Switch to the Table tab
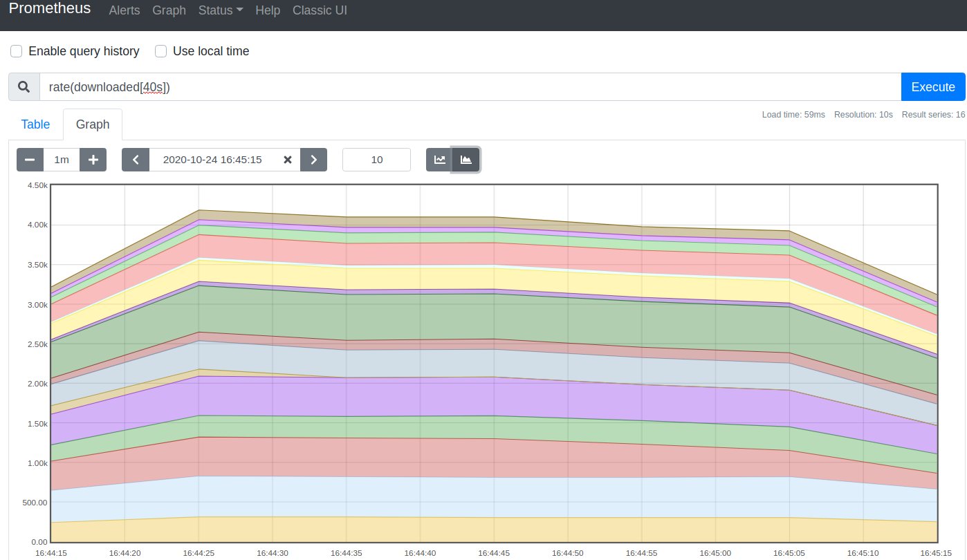 click(x=35, y=124)
